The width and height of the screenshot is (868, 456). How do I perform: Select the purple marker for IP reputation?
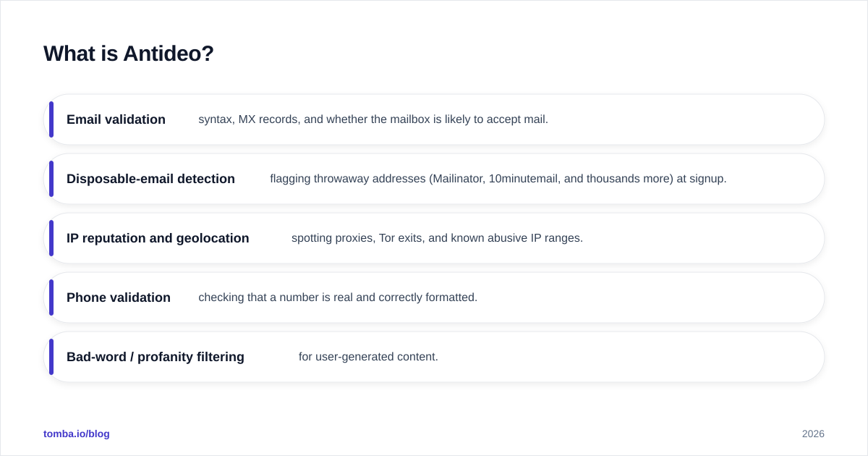pos(51,238)
